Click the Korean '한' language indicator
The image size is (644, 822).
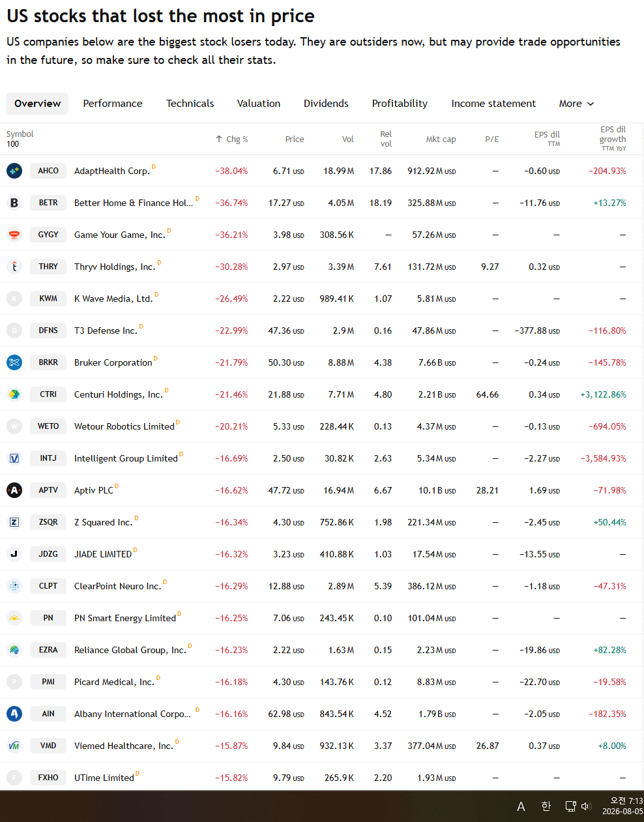tap(546, 806)
